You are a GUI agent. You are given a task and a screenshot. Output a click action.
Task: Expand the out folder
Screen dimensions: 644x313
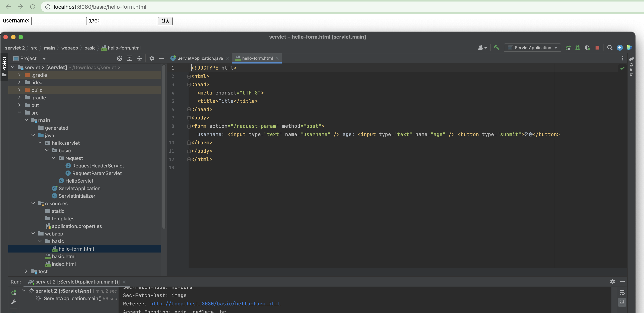[x=19, y=105]
